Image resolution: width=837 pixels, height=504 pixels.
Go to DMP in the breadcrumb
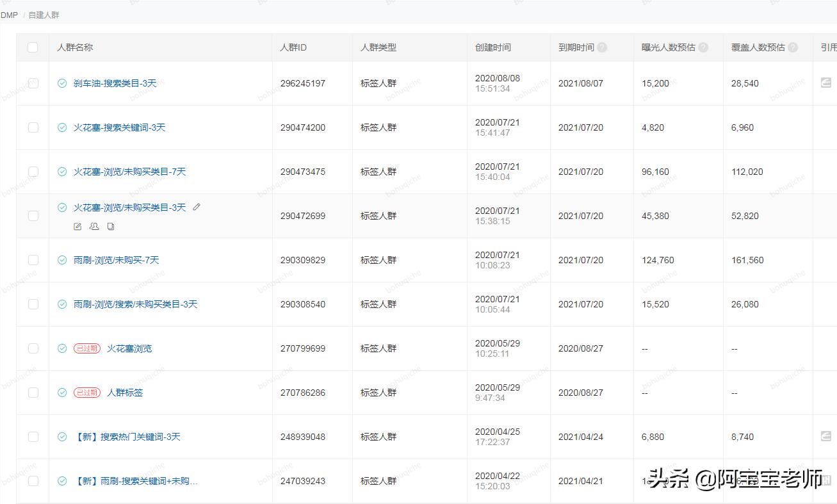(9, 15)
